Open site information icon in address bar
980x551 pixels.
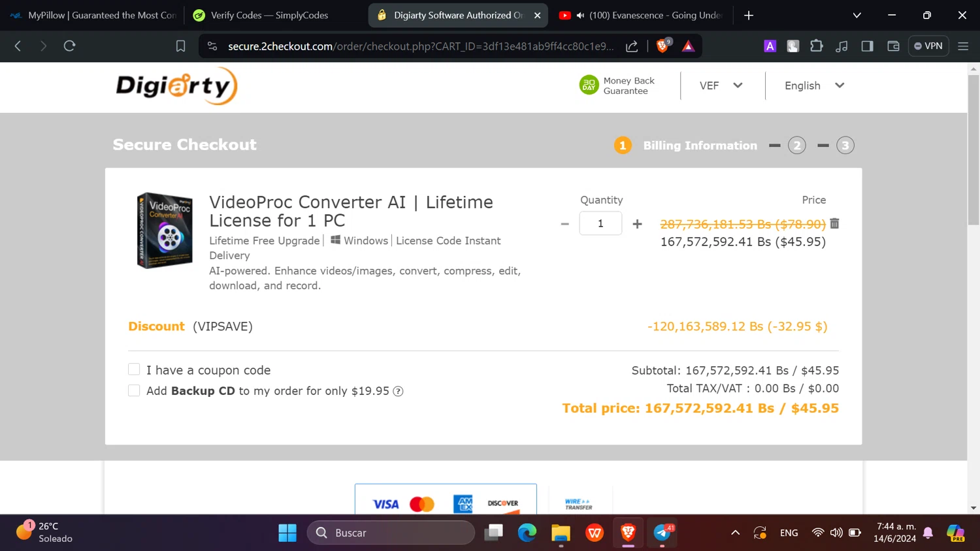(x=212, y=46)
